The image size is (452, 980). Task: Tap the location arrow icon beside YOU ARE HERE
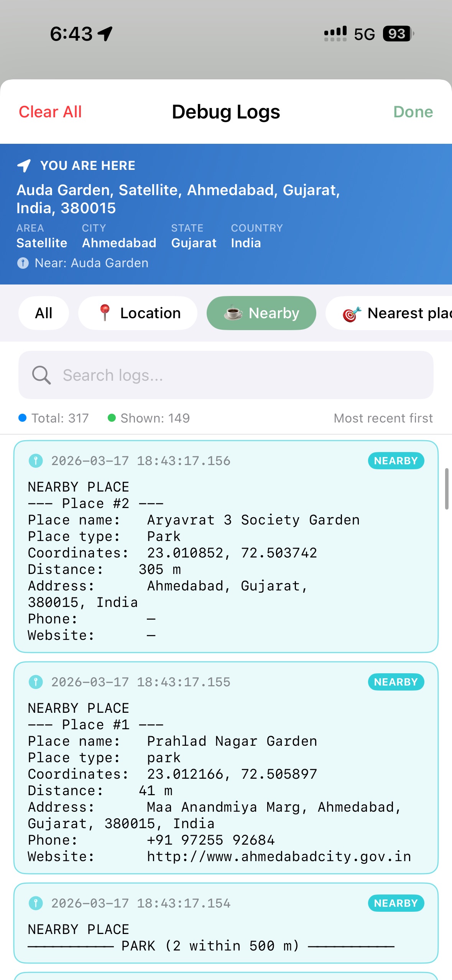[x=24, y=166]
